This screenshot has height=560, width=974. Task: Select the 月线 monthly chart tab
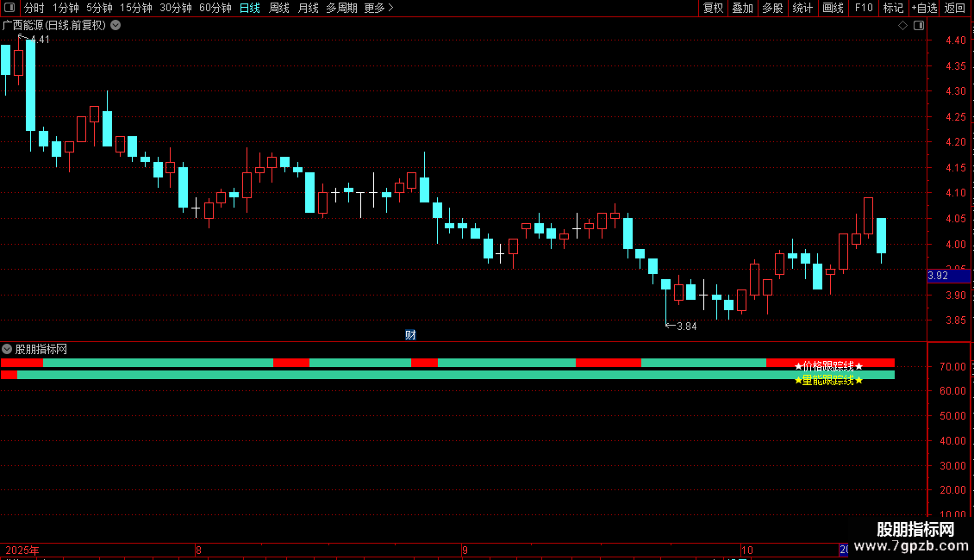click(308, 8)
